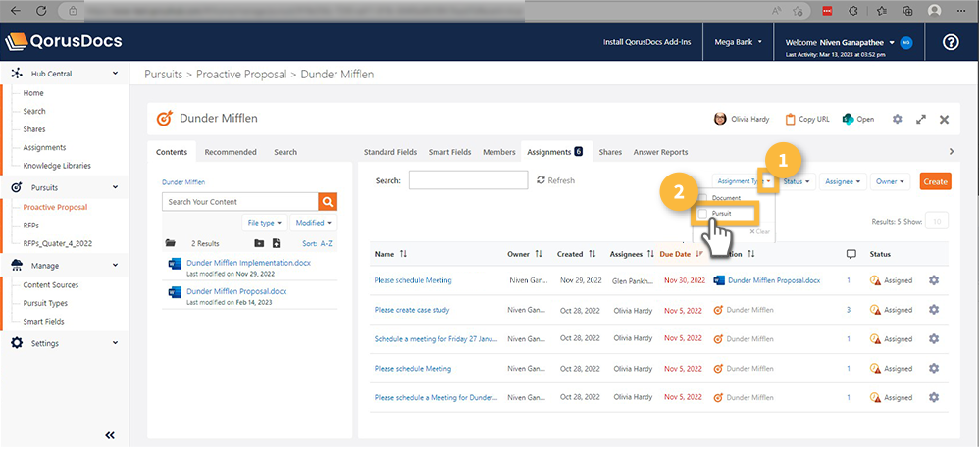Click Word icon beside Dunder Mifflen Proposal.docx in Contents
This screenshot has height=453, width=980.
pos(175,292)
